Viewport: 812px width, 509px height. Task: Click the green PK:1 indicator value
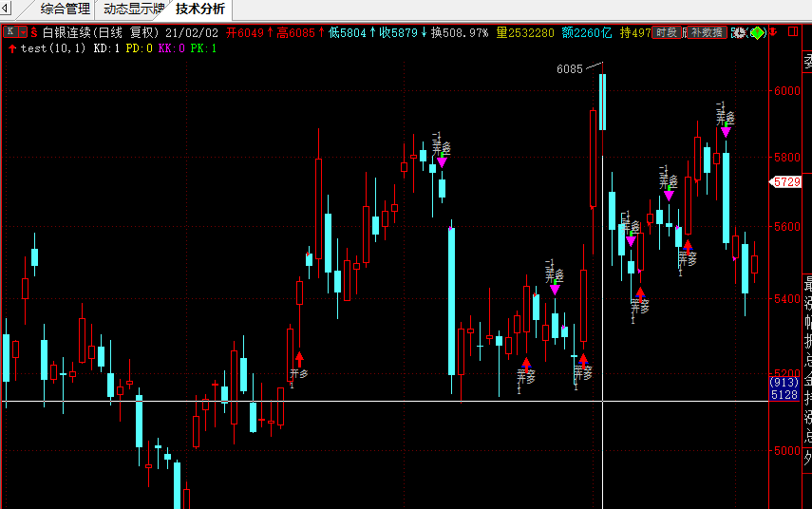pos(203,48)
